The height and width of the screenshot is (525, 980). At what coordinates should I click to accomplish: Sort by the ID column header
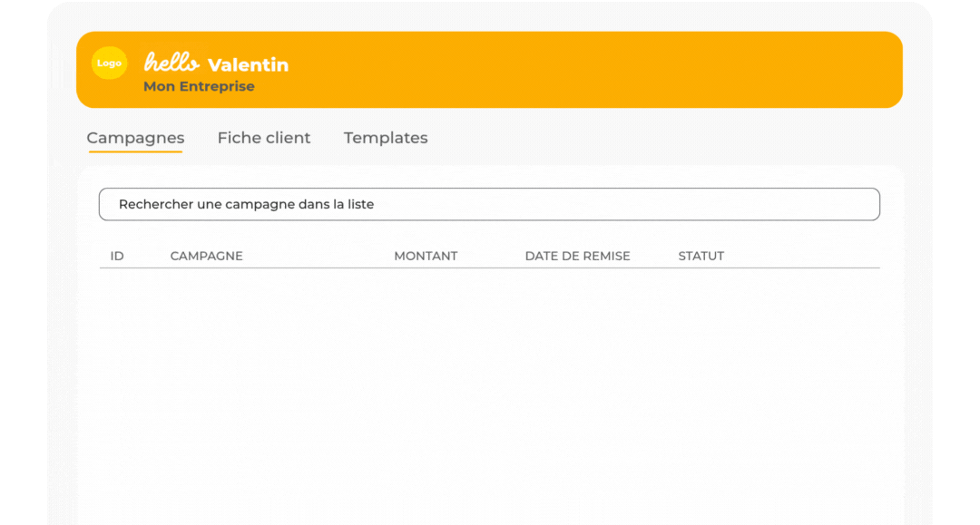[x=117, y=256]
